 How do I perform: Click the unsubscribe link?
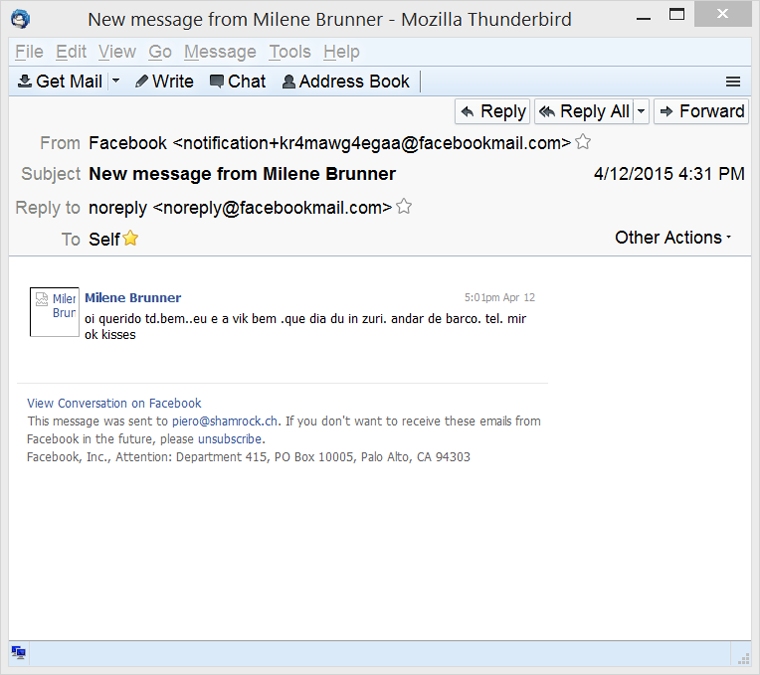230,439
